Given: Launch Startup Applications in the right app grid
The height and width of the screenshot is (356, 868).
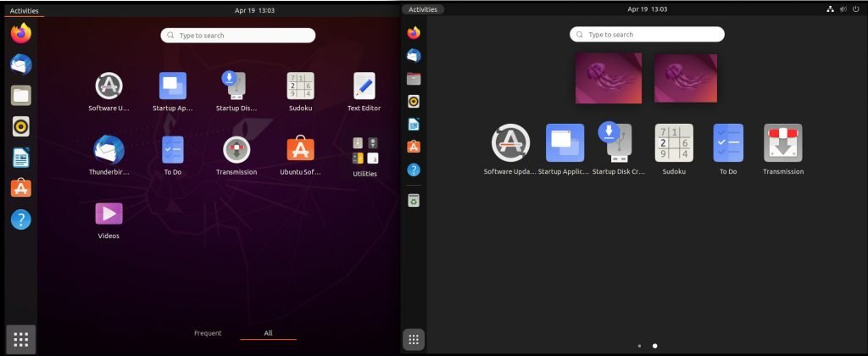Looking at the screenshot, I should pyautogui.click(x=564, y=149).
